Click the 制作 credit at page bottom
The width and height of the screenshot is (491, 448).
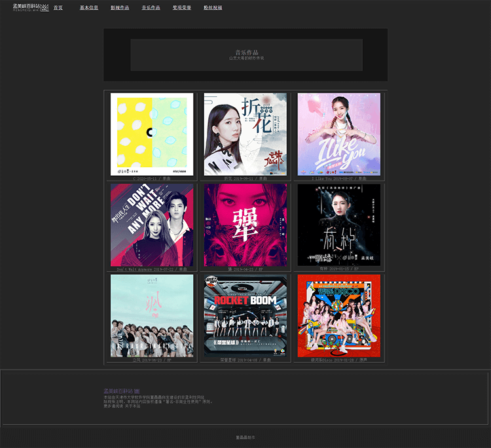[x=245, y=438]
